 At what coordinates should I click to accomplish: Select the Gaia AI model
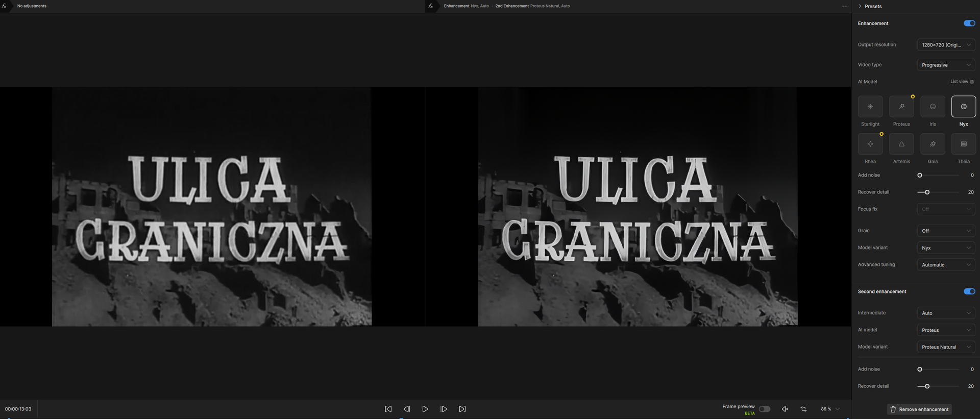click(x=933, y=144)
